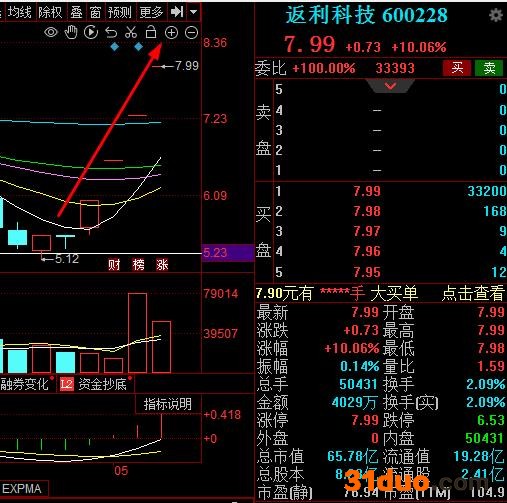The width and height of the screenshot is (507, 503).
Task: Toggle the eye visibility icon in chart toolbar
Action: coord(51,33)
